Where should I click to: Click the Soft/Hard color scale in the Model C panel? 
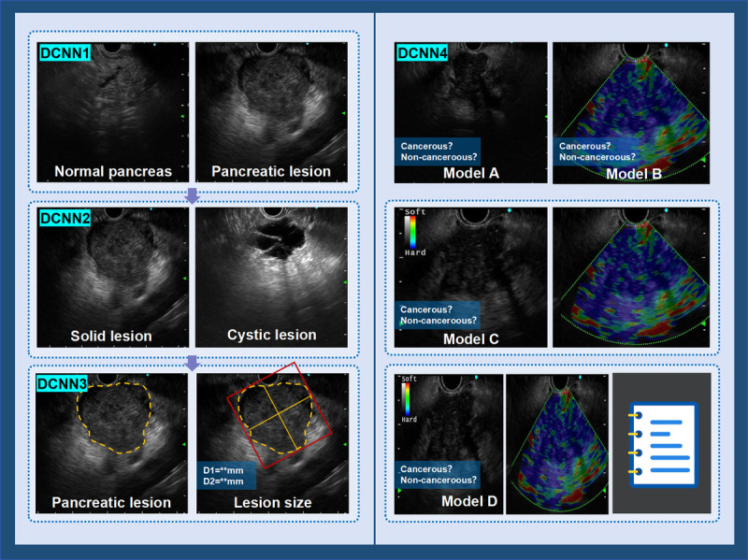pyautogui.click(x=413, y=232)
